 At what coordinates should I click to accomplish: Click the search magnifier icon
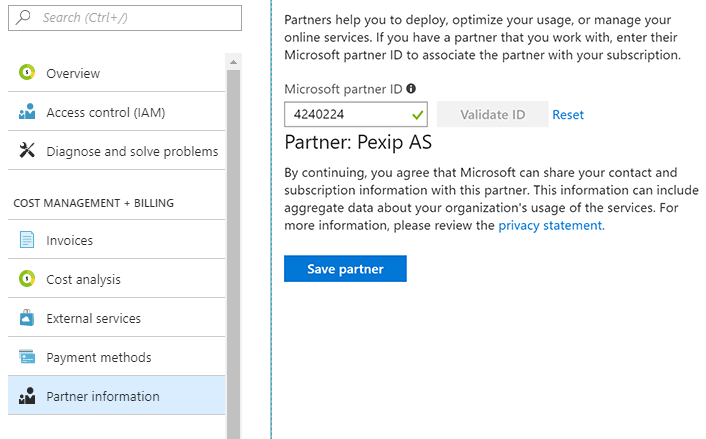[x=25, y=18]
